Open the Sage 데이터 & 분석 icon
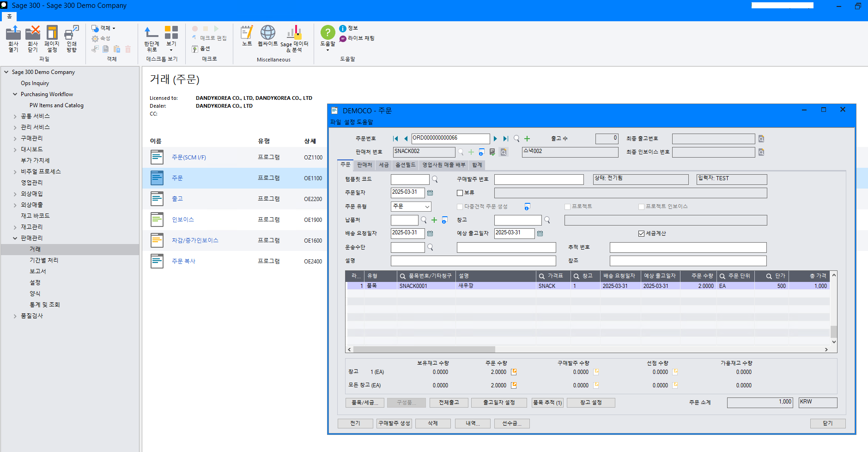 tap(294, 38)
